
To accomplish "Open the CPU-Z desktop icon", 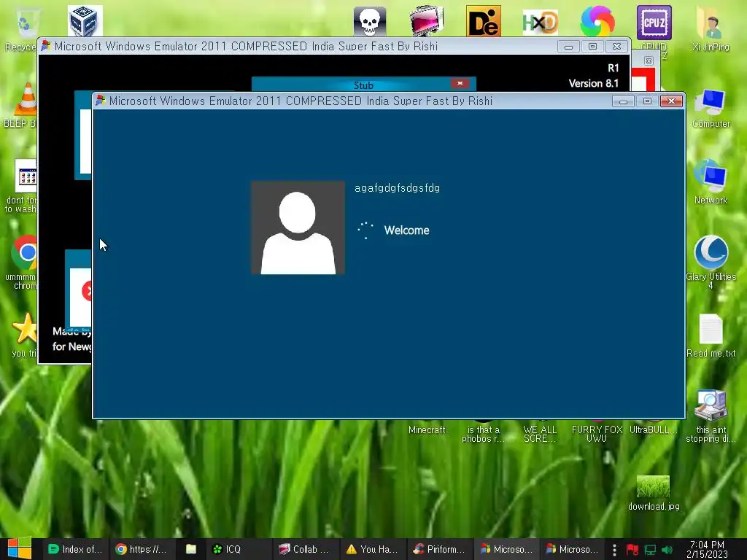I will click(654, 23).
